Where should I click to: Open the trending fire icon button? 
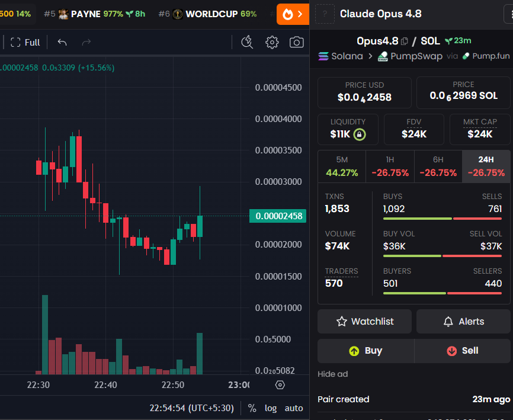pyautogui.click(x=293, y=14)
